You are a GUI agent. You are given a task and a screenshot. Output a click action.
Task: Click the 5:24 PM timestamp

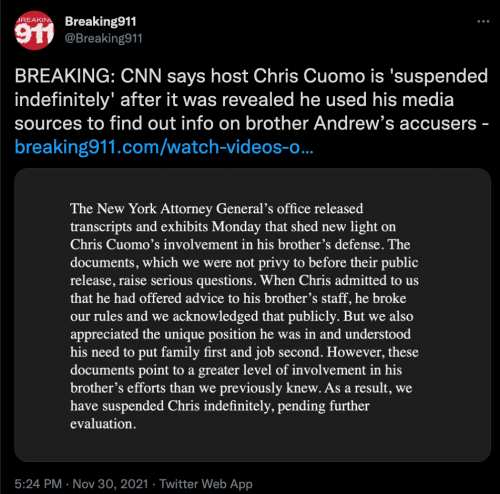(x=38, y=484)
